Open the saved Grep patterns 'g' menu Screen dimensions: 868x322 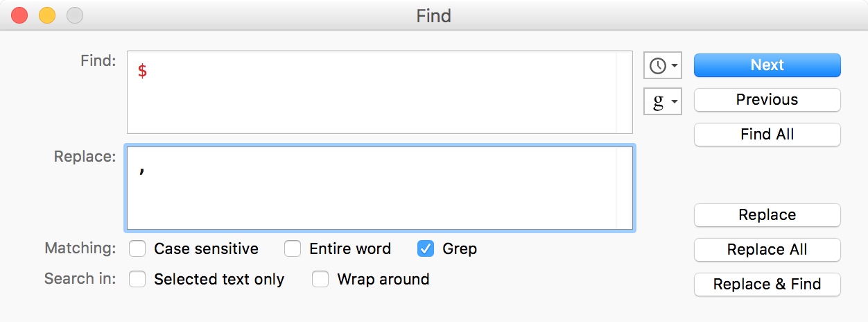663,102
